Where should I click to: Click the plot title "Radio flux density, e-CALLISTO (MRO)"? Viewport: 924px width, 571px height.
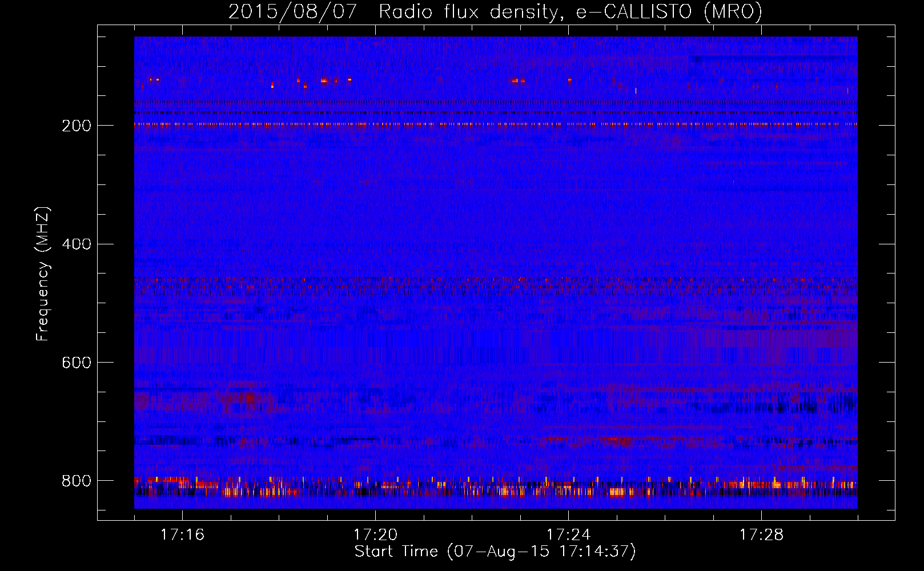point(571,11)
